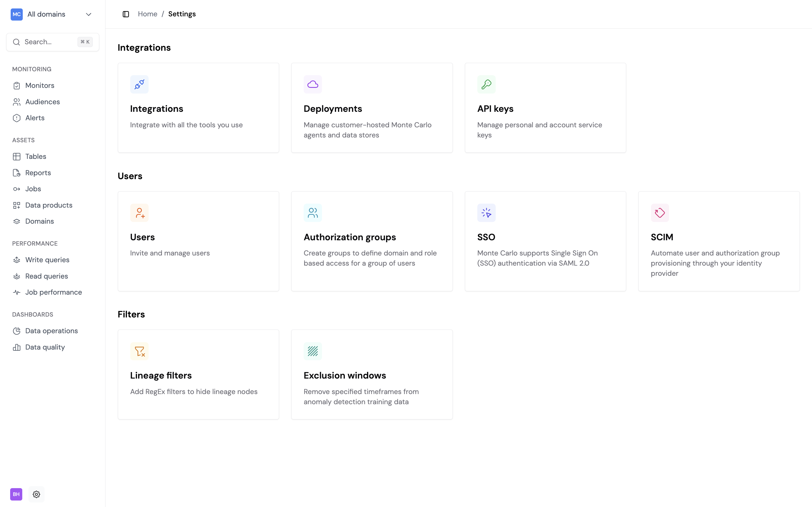
Task: Click the Deployments cloud icon
Action: [x=313, y=84]
